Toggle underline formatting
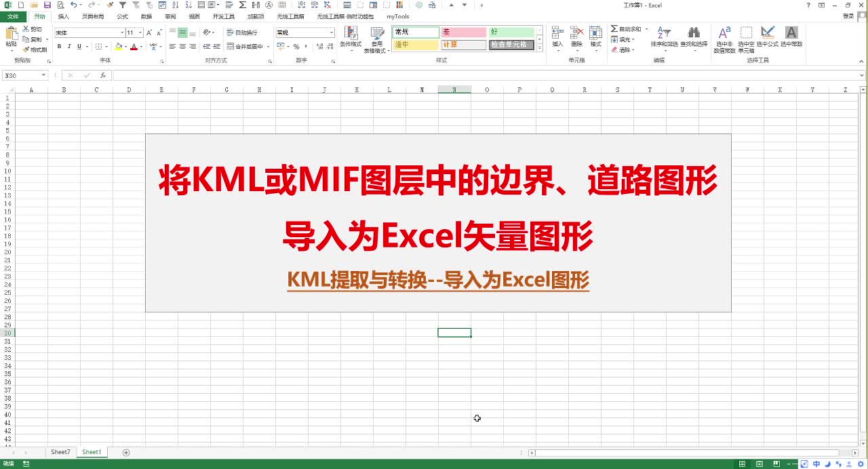Viewport: 868px width, 469px height. (x=79, y=46)
